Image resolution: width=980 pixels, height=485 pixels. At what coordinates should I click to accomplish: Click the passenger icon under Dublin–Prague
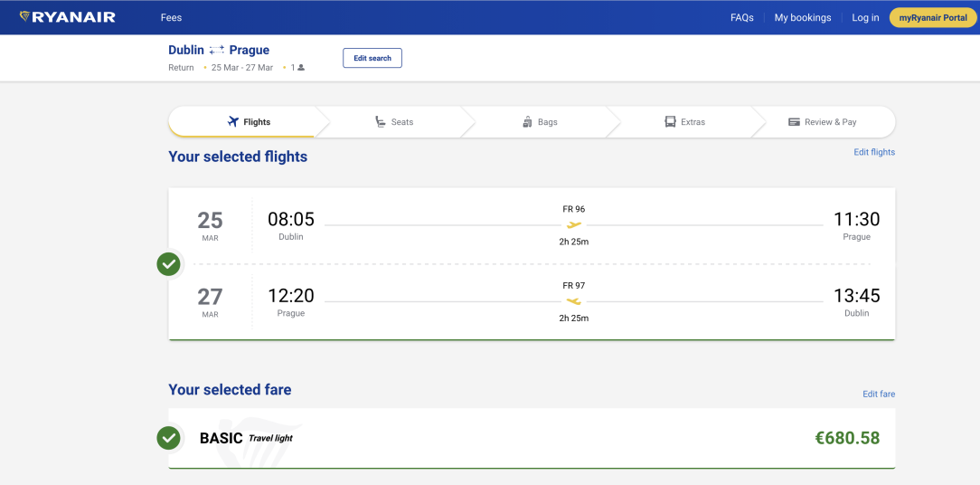(301, 68)
